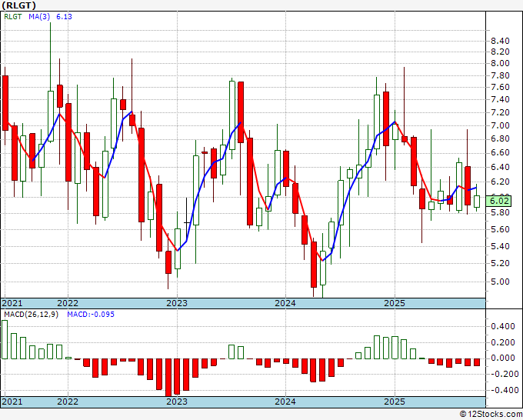Click 2025 on the price chart timeline
Screen dimensions: 523x420
point(395,303)
